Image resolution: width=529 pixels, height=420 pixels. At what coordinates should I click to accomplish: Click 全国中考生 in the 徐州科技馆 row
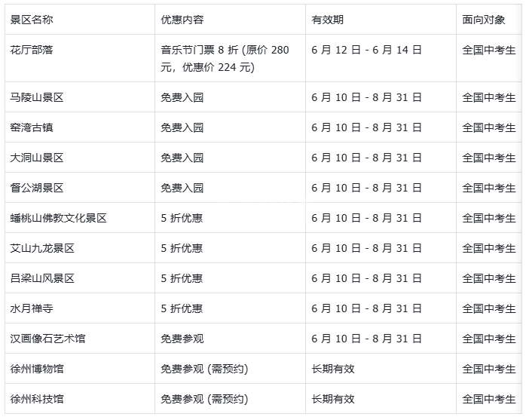(489, 399)
